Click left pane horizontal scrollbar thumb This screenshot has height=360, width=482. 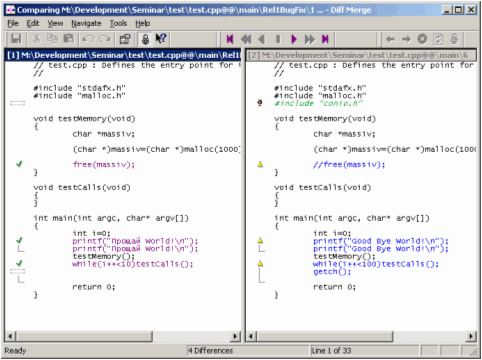tap(84, 336)
